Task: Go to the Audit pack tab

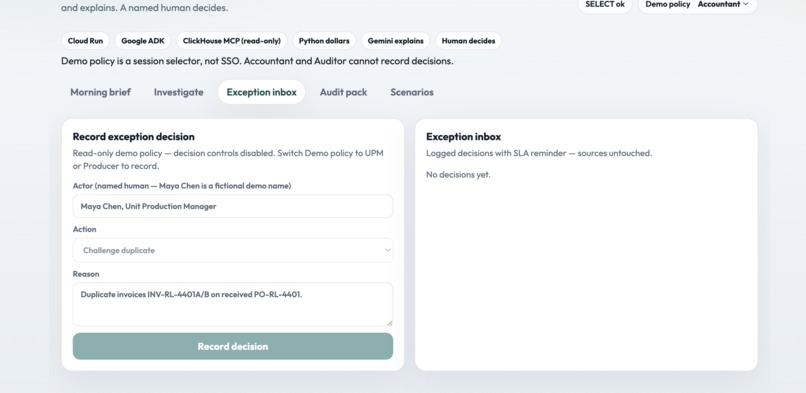Action: coord(343,92)
